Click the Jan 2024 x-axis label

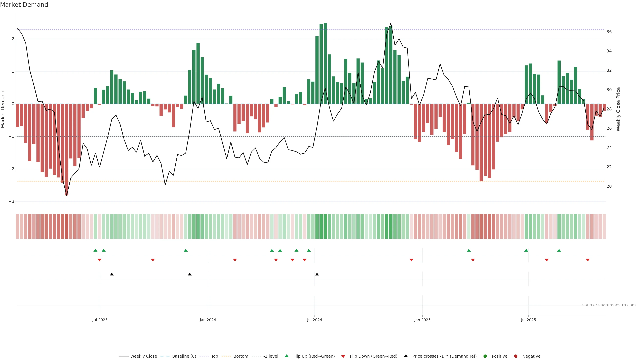pyautogui.click(x=208, y=320)
